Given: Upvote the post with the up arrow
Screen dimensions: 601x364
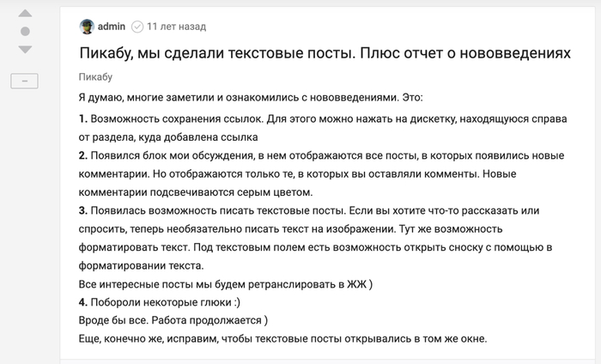Looking at the screenshot, I should [25, 15].
